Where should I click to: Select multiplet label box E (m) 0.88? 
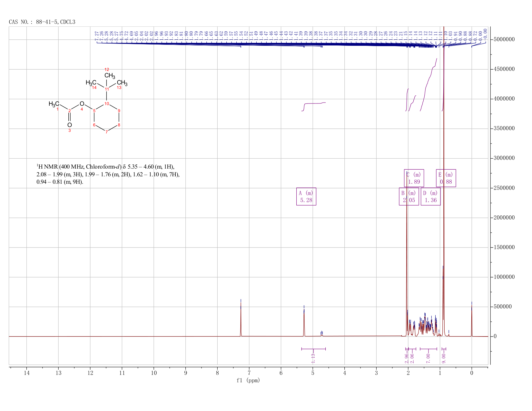coord(446,178)
